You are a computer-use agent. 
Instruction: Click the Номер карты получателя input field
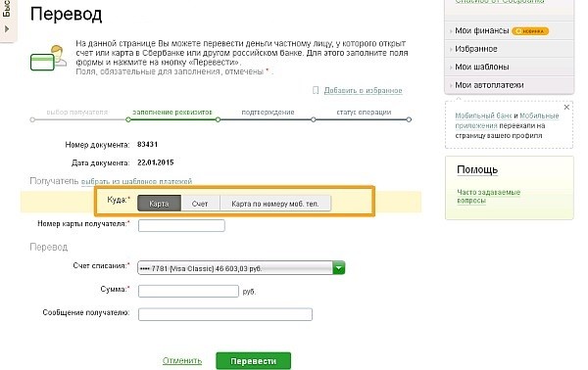(x=181, y=225)
